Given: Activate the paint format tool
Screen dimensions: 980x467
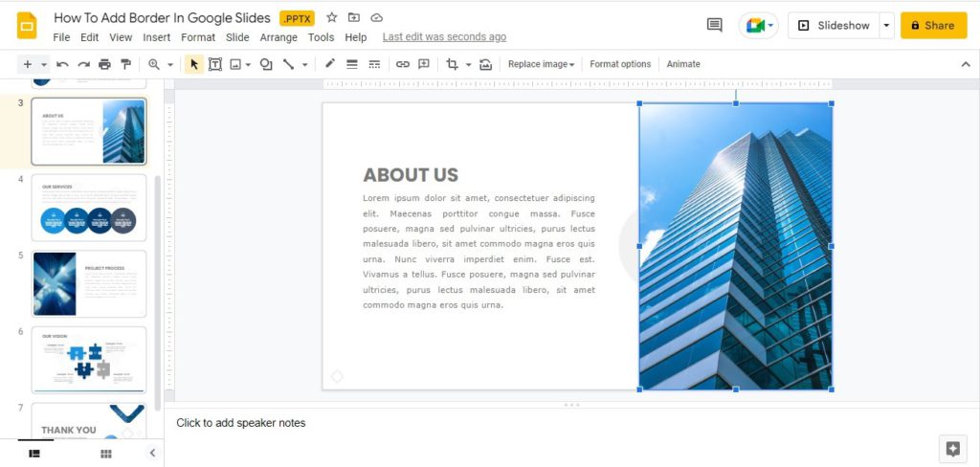Looking at the screenshot, I should (x=125, y=64).
